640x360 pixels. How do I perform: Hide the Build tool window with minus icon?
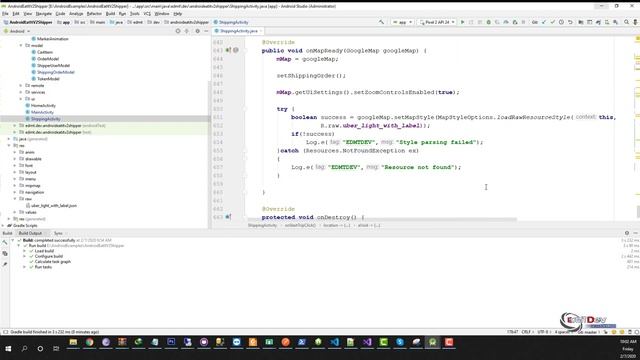(x=636, y=233)
